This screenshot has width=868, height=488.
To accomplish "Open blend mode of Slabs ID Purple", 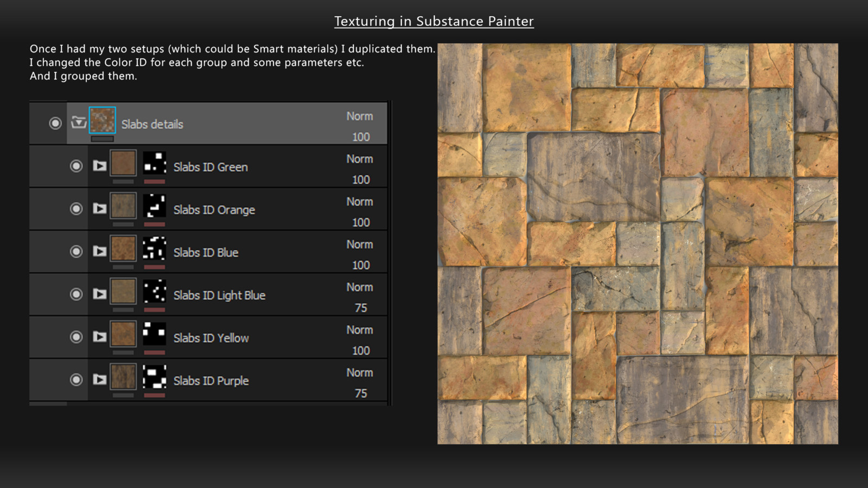I will [360, 373].
